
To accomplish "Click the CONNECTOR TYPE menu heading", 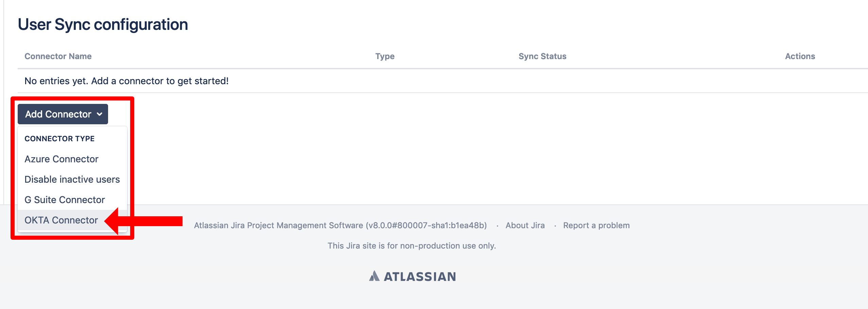I will [x=59, y=139].
